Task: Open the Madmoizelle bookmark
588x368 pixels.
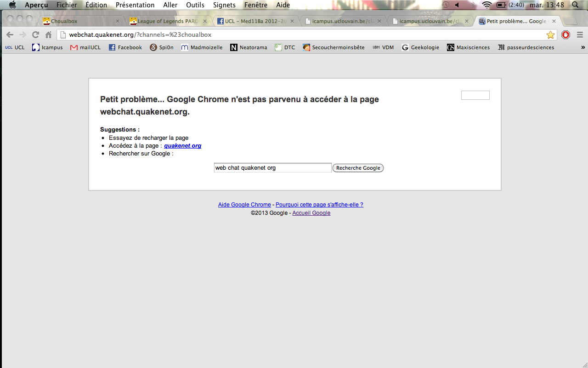Action: (x=202, y=47)
